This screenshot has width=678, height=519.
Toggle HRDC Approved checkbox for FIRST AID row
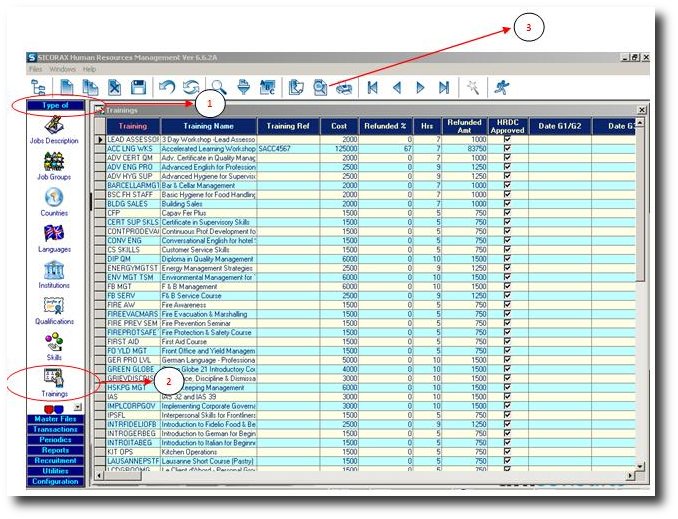508,341
